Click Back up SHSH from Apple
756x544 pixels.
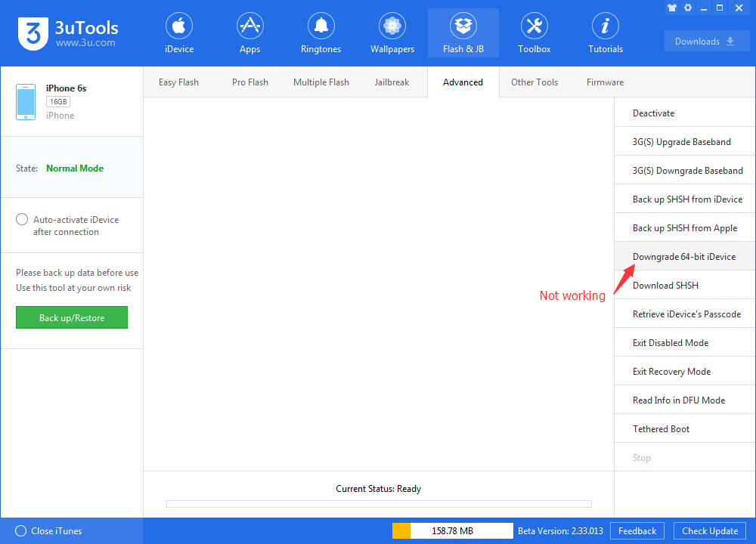[685, 228]
